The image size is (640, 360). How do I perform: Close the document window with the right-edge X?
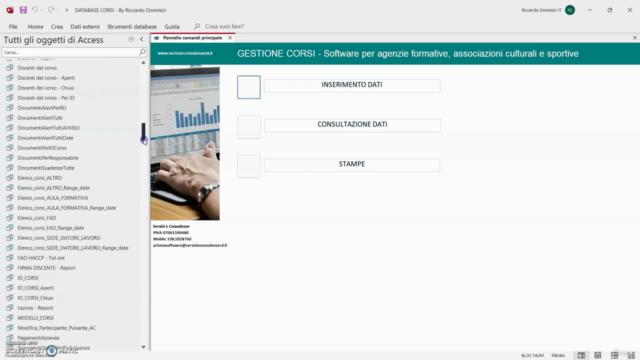(635, 38)
